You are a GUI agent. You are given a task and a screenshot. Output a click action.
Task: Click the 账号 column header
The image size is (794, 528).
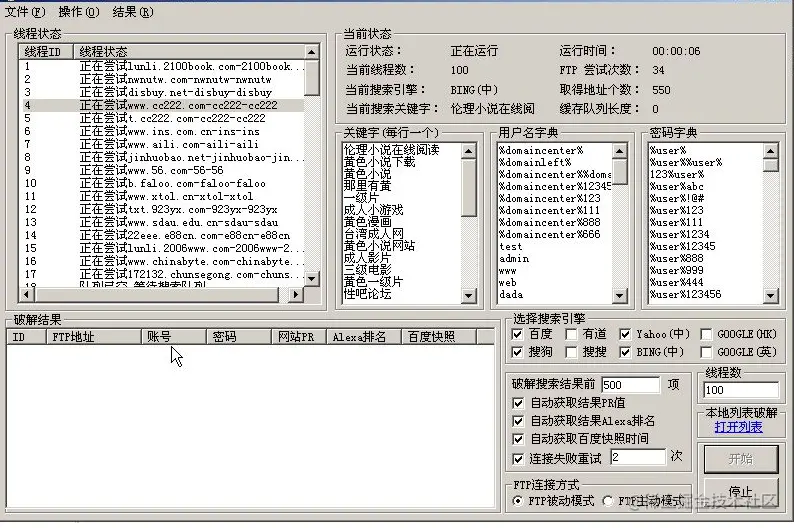pos(174,337)
